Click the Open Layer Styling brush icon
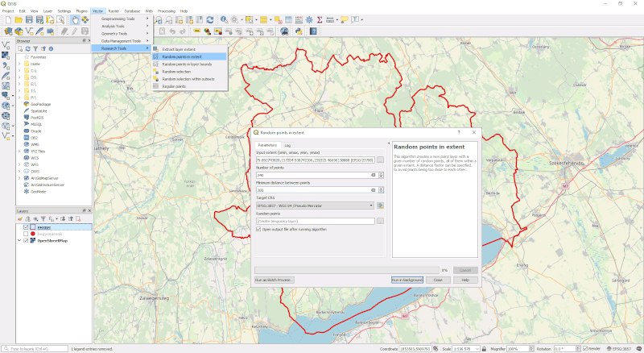This screenshot has width=644, height=353. click(19, 219)
